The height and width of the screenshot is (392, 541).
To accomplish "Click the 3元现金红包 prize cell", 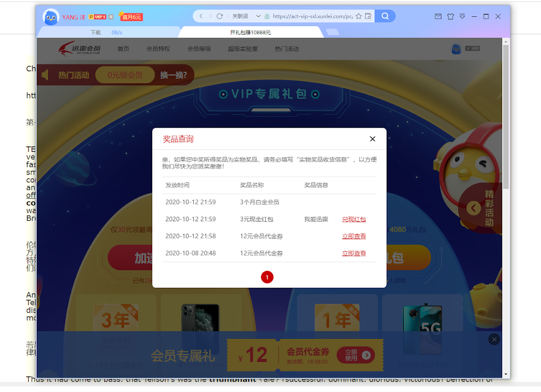I will pyautogui.click(x=256, y=219).
